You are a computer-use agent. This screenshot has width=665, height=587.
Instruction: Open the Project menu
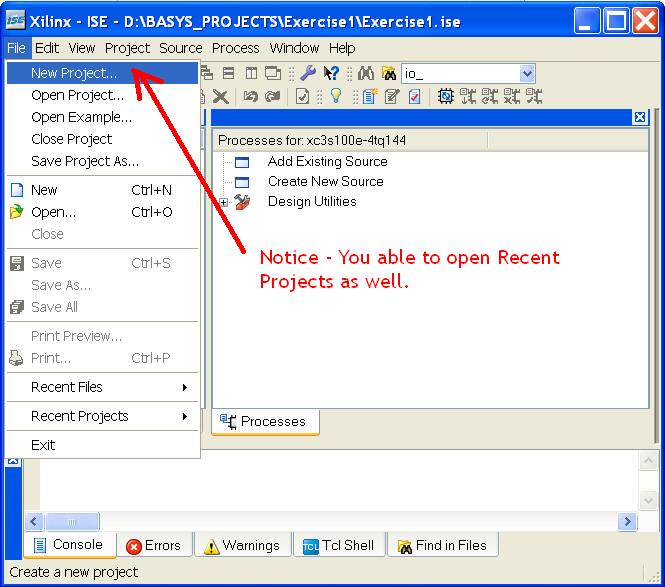click(x=127, y=48)
